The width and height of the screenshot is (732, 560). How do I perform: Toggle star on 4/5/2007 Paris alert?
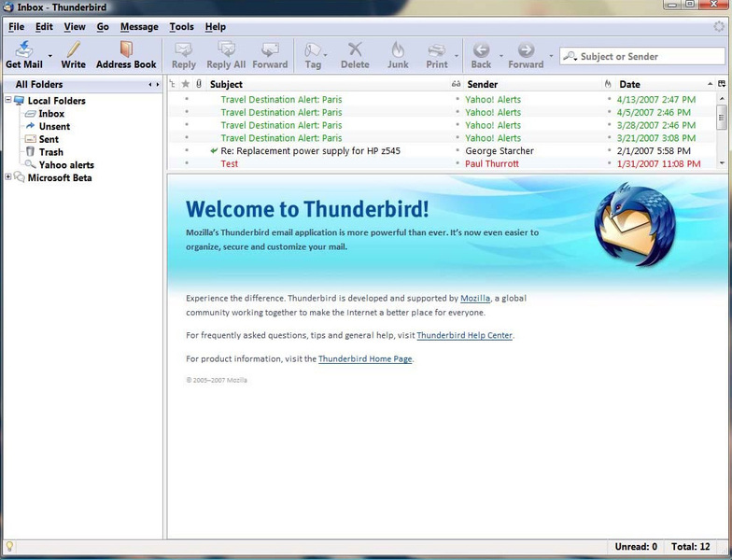[x=187, y=112]
